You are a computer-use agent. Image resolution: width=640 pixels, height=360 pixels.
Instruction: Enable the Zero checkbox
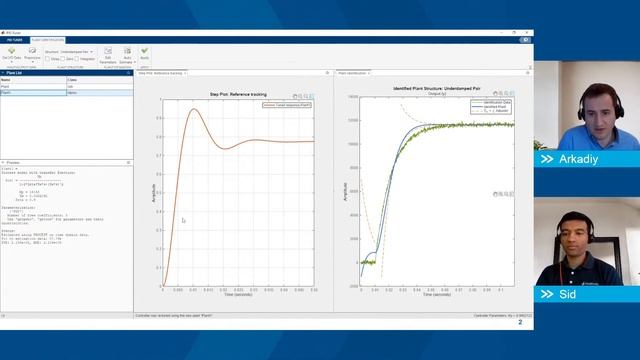(62, 59)
